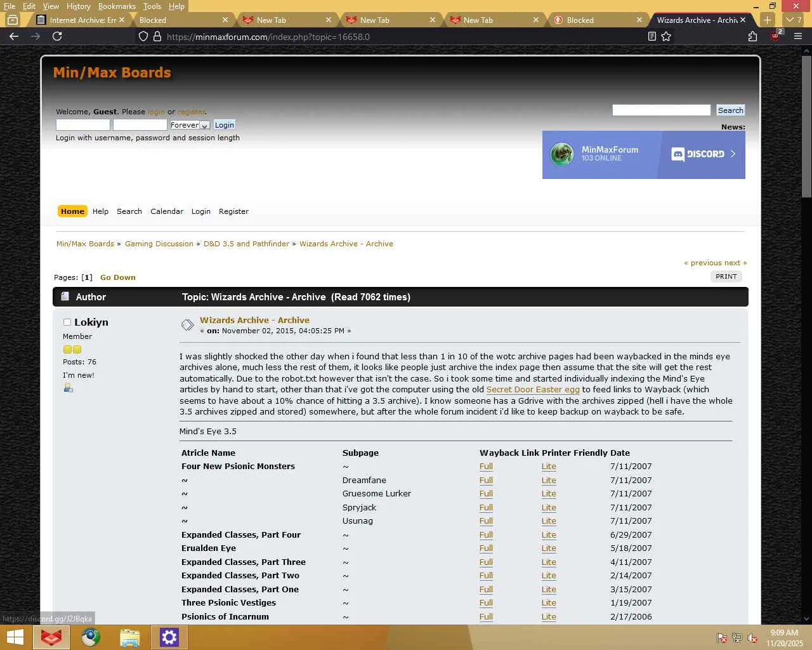Bookmark this page with the star
This screenshot has height=650, width=812.
666,36
